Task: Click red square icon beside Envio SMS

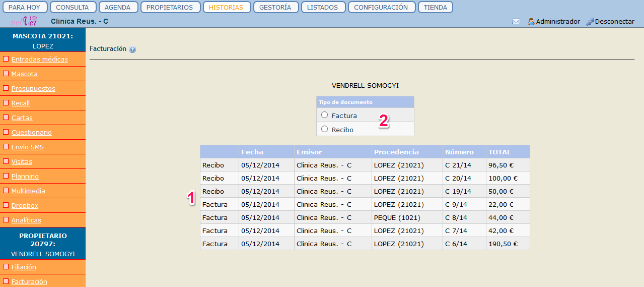Action: 6,147
